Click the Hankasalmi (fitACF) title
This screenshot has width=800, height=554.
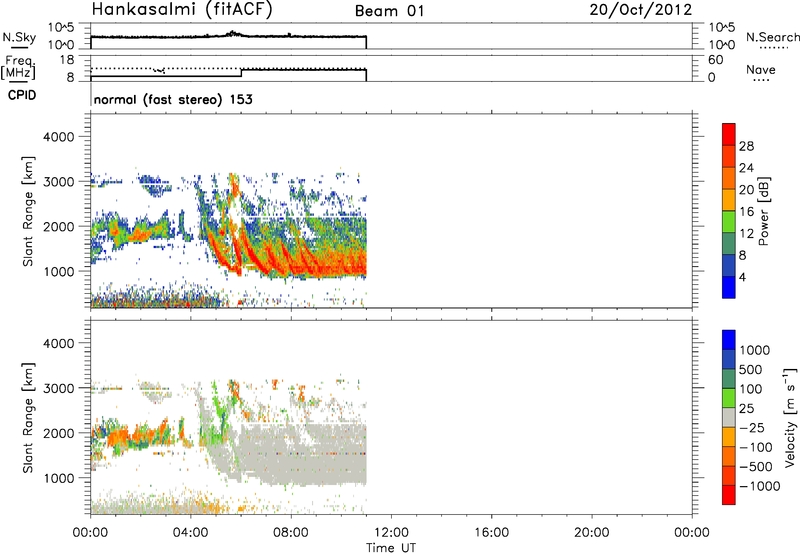tap(182, 10)
